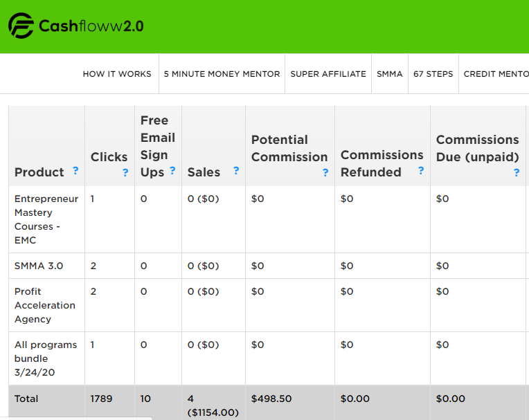529x420 pixels.
Task: Click the Sales column help icon
Action: 236,171
